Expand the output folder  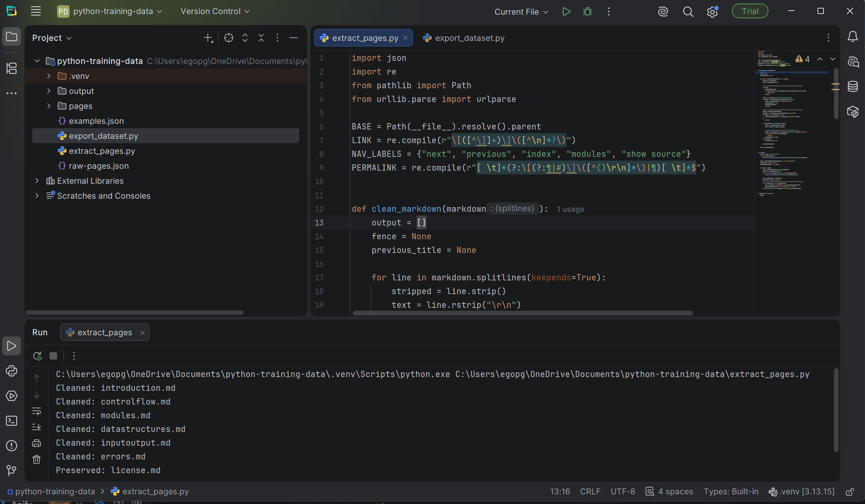point(49,90)
